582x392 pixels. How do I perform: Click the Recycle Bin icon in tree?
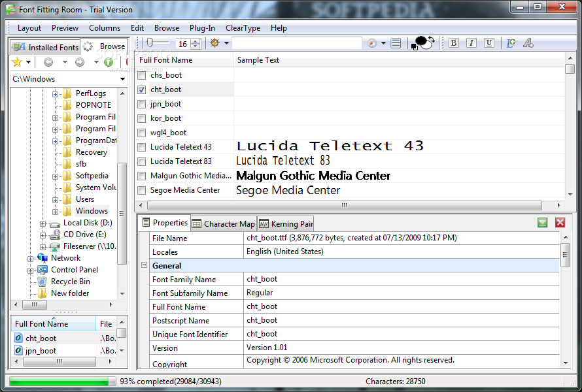43,282
